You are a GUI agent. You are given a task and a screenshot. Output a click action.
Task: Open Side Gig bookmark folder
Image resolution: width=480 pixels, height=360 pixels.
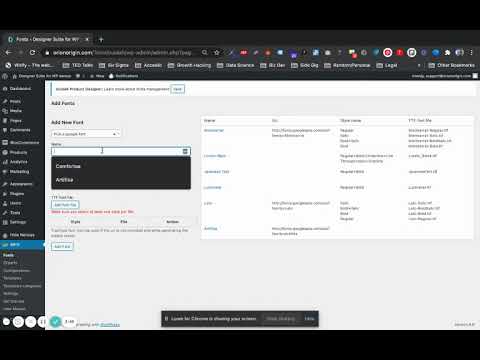tap(305, 65)
